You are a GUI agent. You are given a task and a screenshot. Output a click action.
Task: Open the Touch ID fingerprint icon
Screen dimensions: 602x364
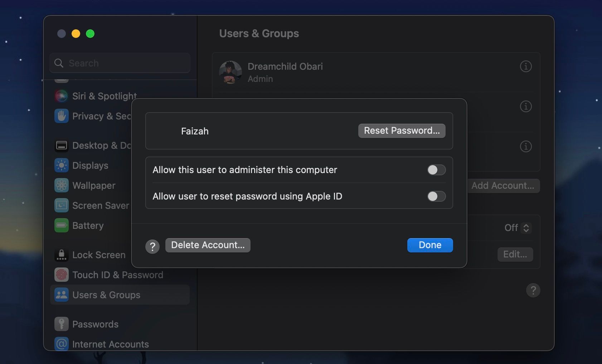coord(61,275)
